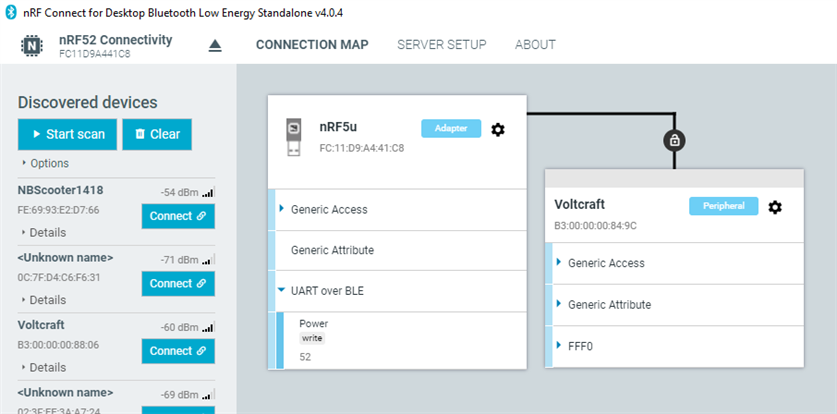Viewport: 837px width, 414px height.
Task: Click the Discovered devices heading
Action: click(88, 102)
